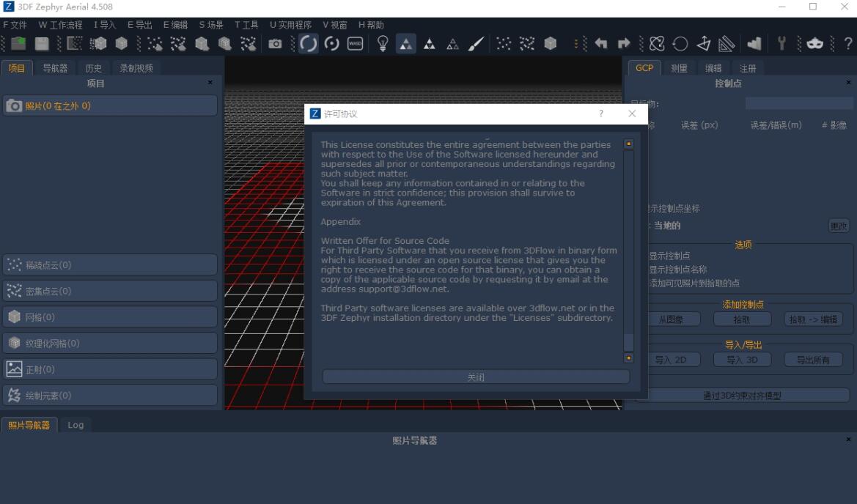
Task: Click the redo right arrow
Action: coord(624,44)
